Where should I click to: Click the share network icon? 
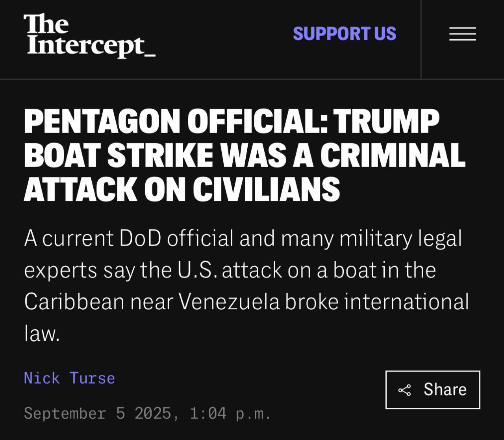404,390
